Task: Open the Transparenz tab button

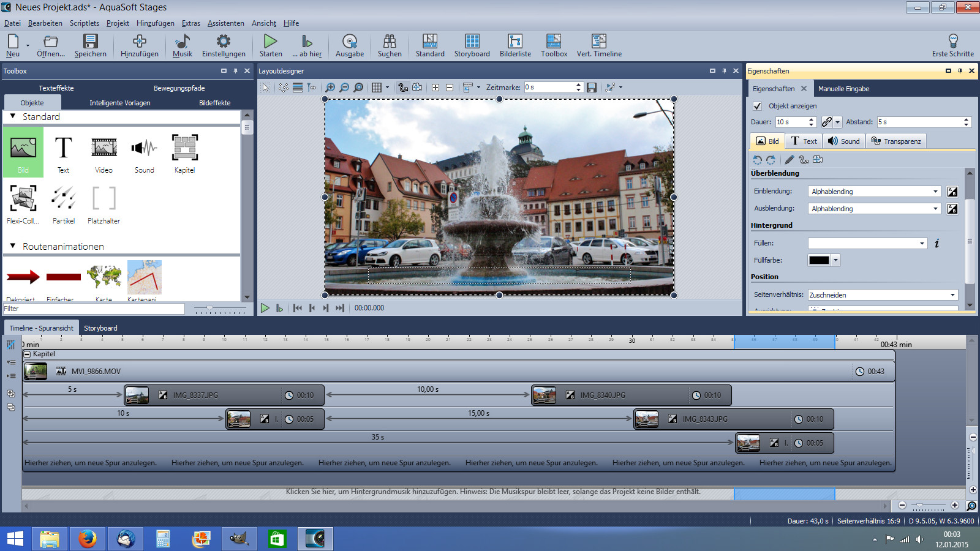Action: click(896, 141)
